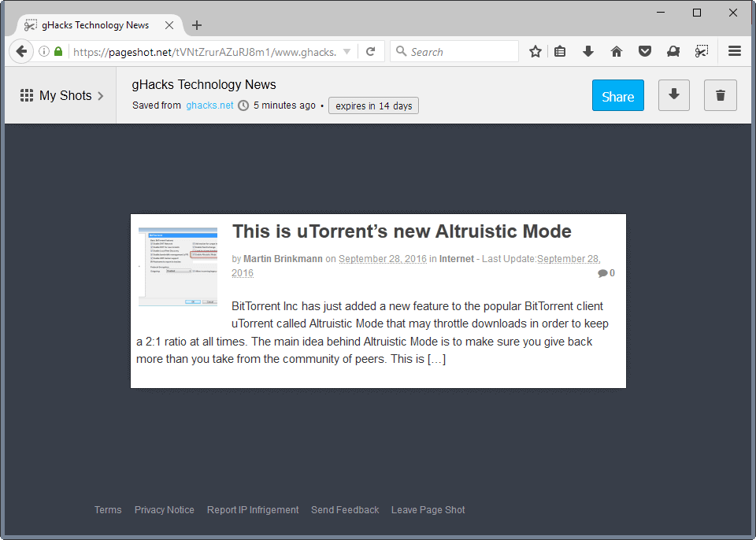Click the Page Shot scissors toolbar icon
Screen dimensions: 756x540
pyautogui.click(x=702, y=50)
